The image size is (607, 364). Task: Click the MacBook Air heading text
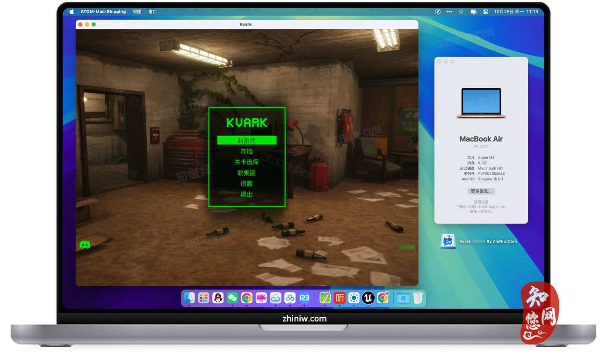click(x=481, y=139)
